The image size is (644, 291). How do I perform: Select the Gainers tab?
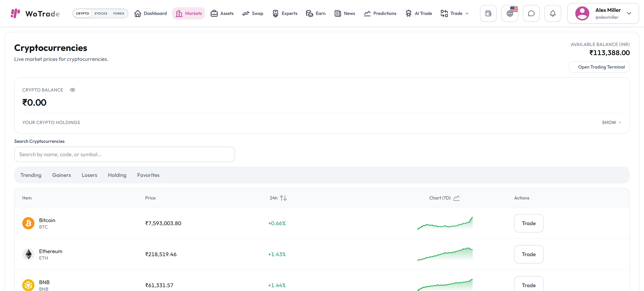point(62,175)
